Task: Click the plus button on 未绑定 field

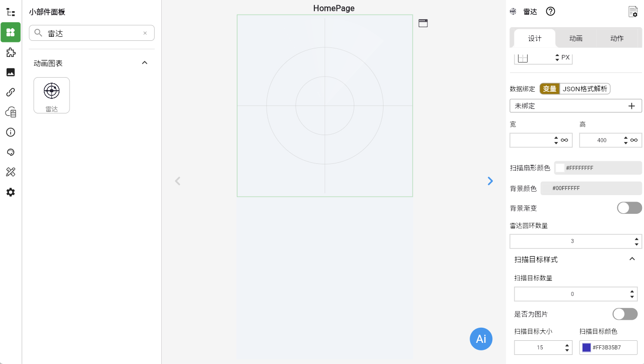Action: tap(631, 106)
